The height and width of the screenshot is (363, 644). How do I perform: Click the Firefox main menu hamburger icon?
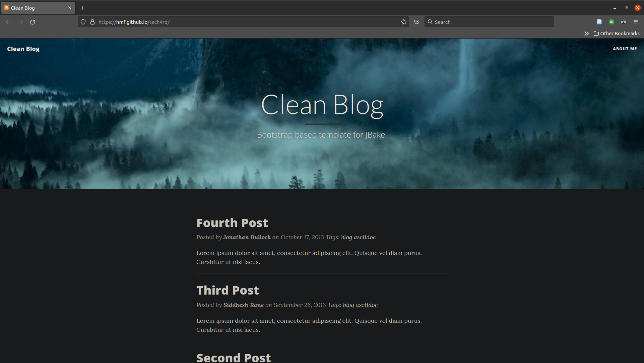pyautogui.click(x=636, y=22)
